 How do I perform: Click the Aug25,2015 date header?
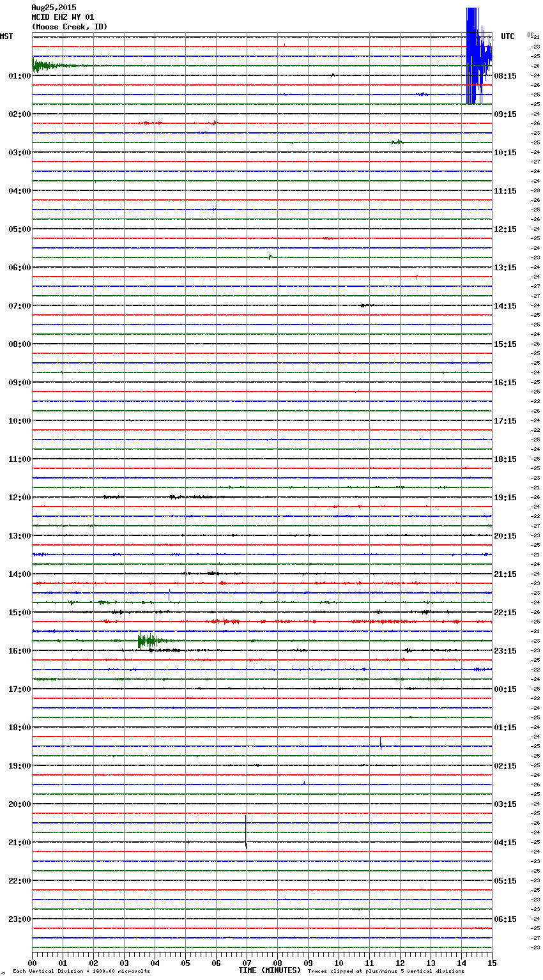[54, 8]
